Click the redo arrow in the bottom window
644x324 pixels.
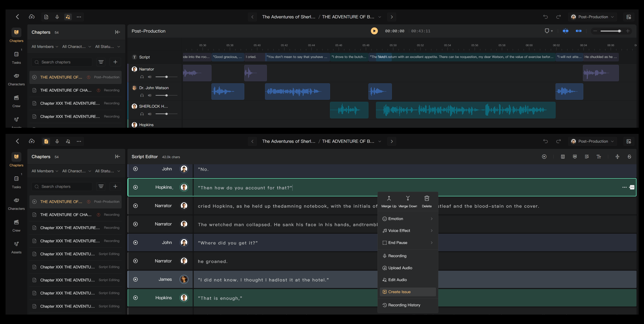click(x=559, y=141)
